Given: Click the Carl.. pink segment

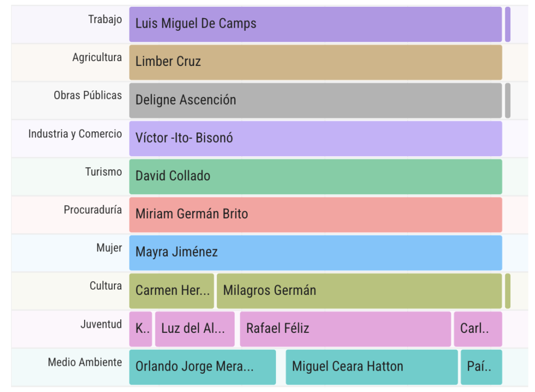Looking at the screenshot, I should pos(478,329).
